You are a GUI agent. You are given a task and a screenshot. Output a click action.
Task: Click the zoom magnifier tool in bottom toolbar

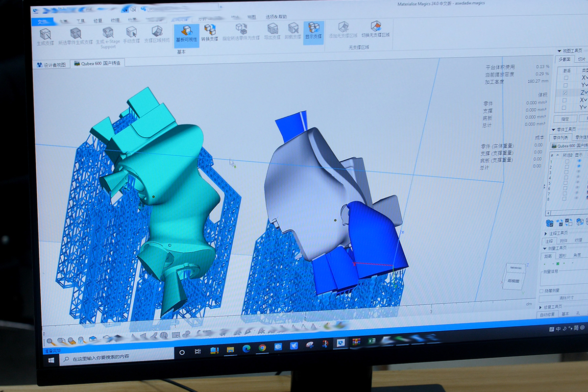[x=50, y=342]
